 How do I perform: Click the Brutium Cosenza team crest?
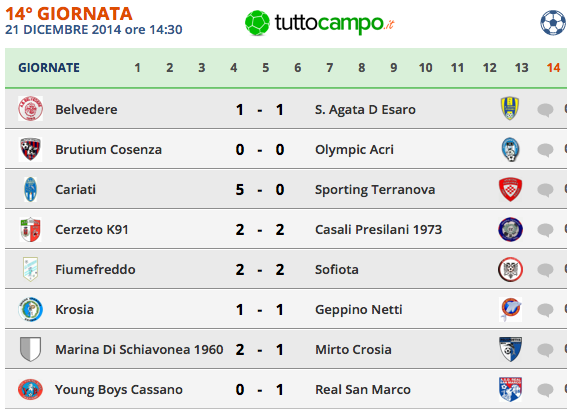pyautogui.click(x=30, y=149)
